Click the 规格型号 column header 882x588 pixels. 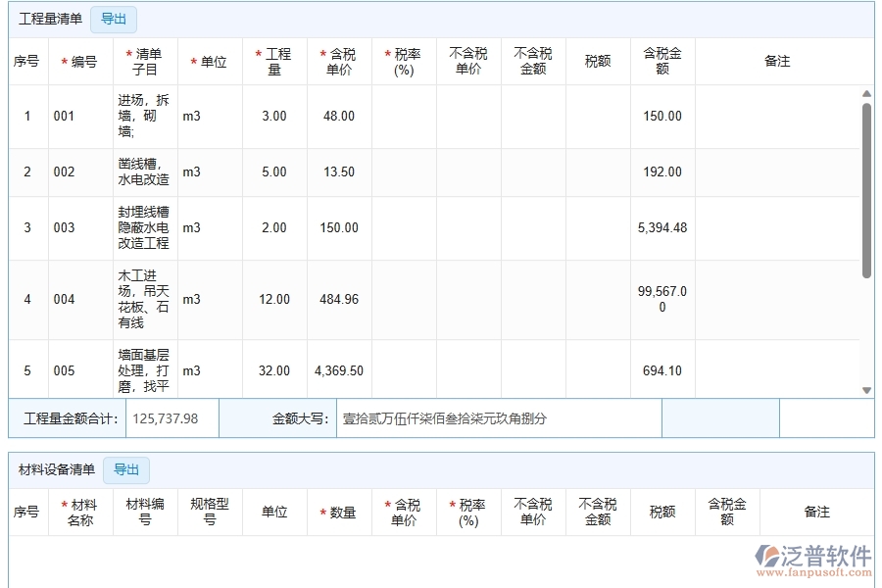coord(210,512)
